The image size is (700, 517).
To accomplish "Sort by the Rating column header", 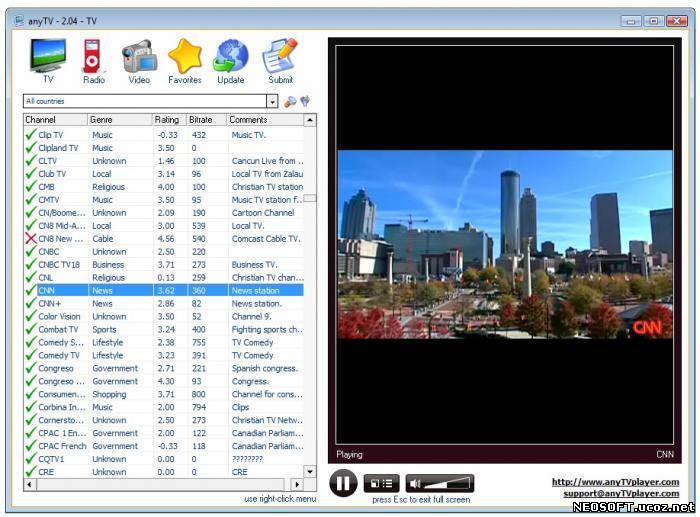I will 169,120.
